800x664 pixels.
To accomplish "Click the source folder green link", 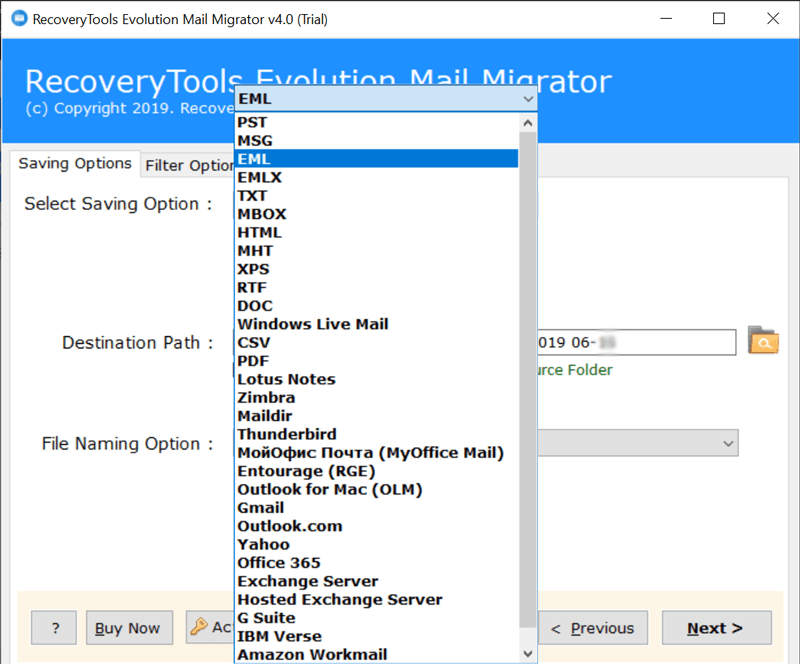I will tap(575, 370).
